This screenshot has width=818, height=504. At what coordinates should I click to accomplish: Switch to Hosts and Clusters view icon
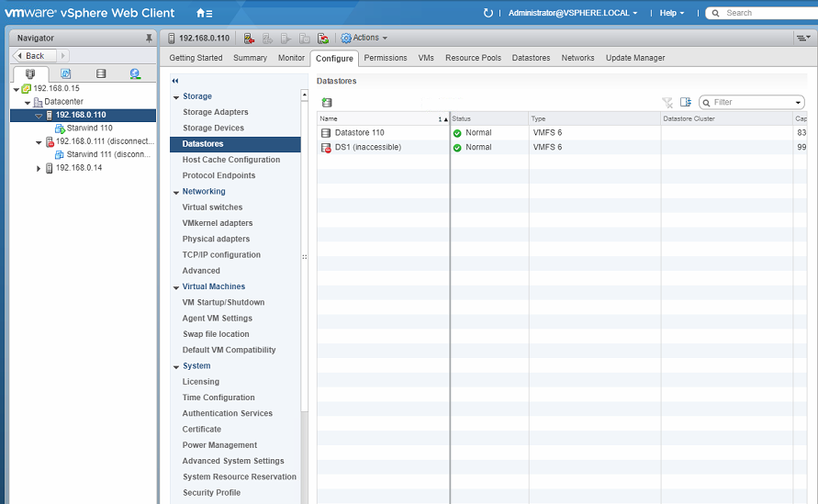coord(30,73)
